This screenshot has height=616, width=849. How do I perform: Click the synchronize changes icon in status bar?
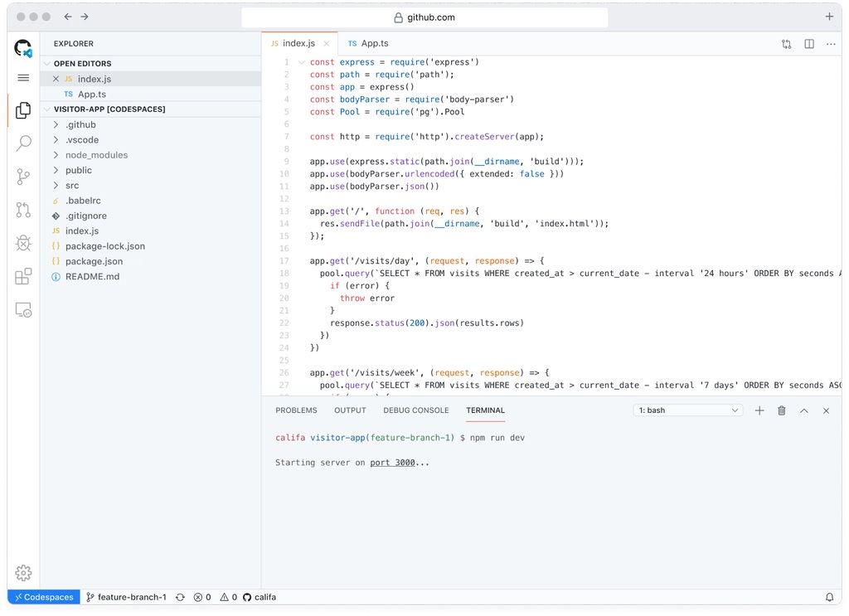(x=180, y=597)
